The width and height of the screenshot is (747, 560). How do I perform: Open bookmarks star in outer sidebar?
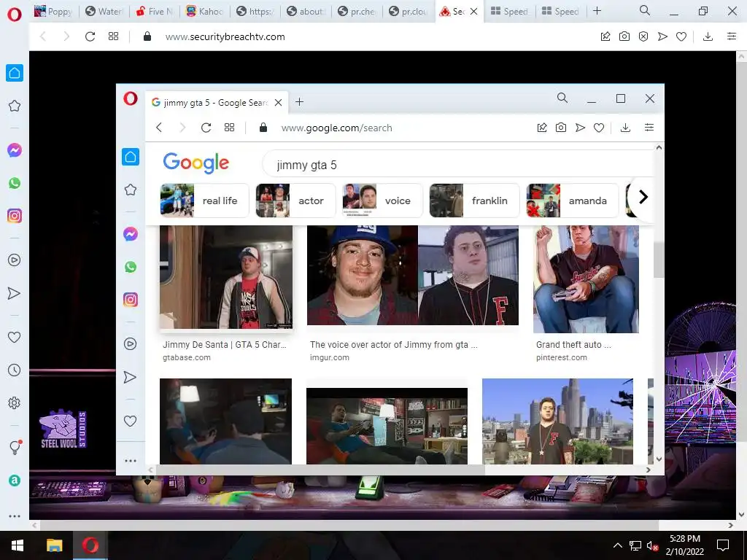15,106
